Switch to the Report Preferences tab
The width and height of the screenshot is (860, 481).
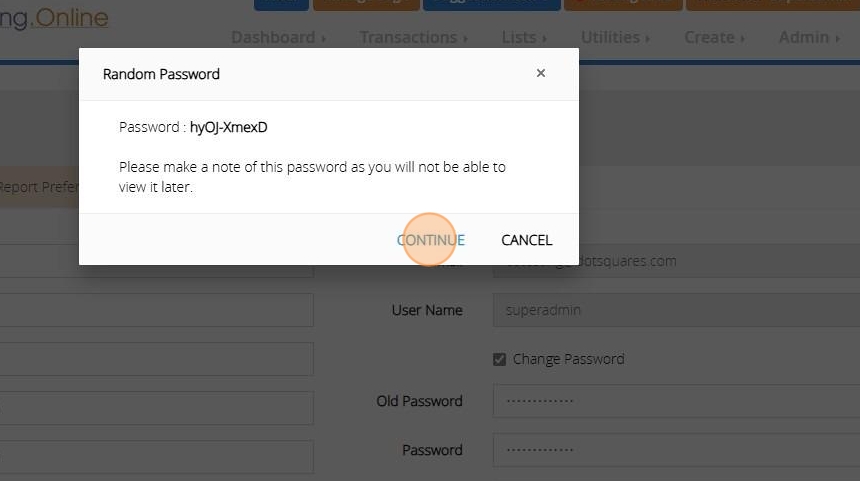(35, 186)
